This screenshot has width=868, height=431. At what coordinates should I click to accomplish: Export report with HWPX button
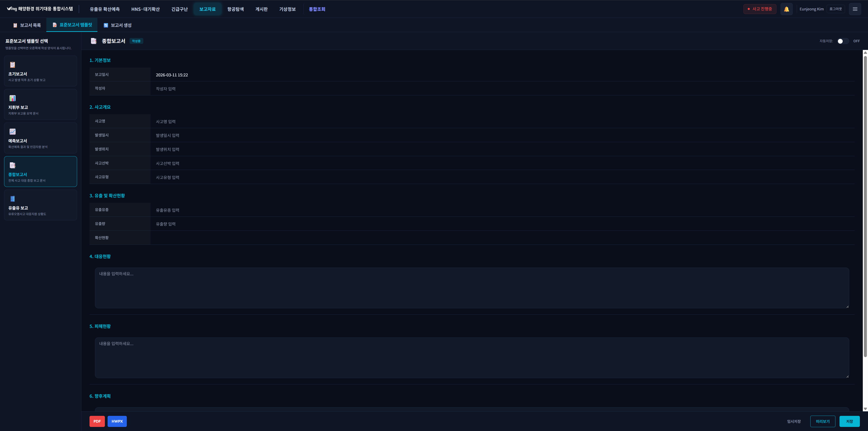[117, 421]
